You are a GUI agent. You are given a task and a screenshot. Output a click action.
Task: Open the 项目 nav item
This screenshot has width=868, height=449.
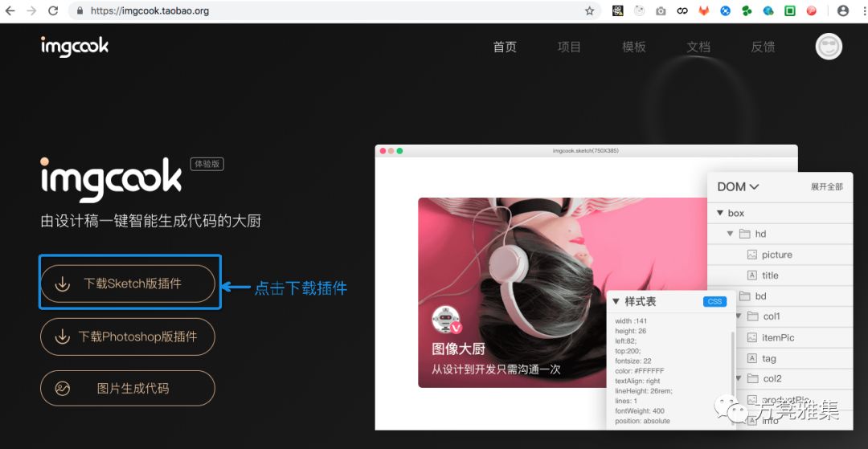pos(569,47)
